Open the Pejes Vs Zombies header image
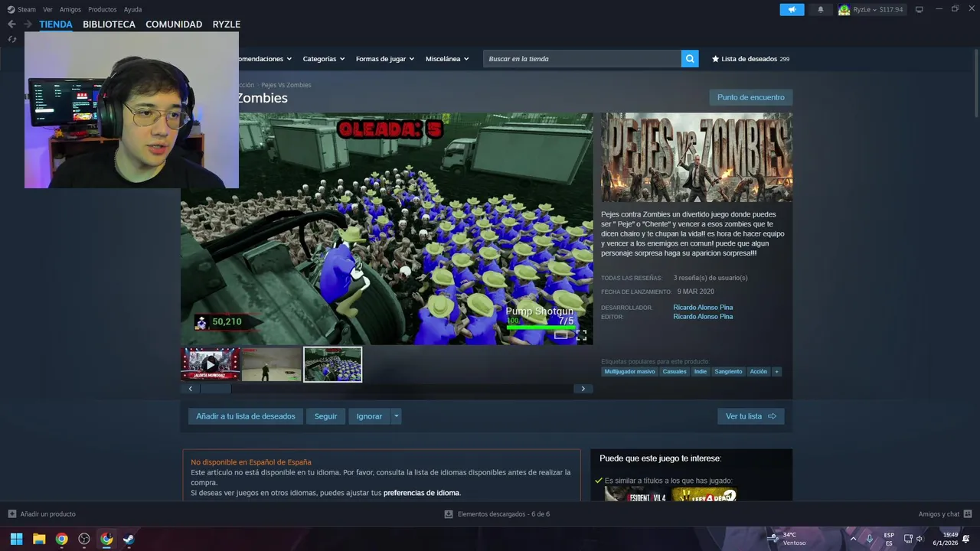 697,158
